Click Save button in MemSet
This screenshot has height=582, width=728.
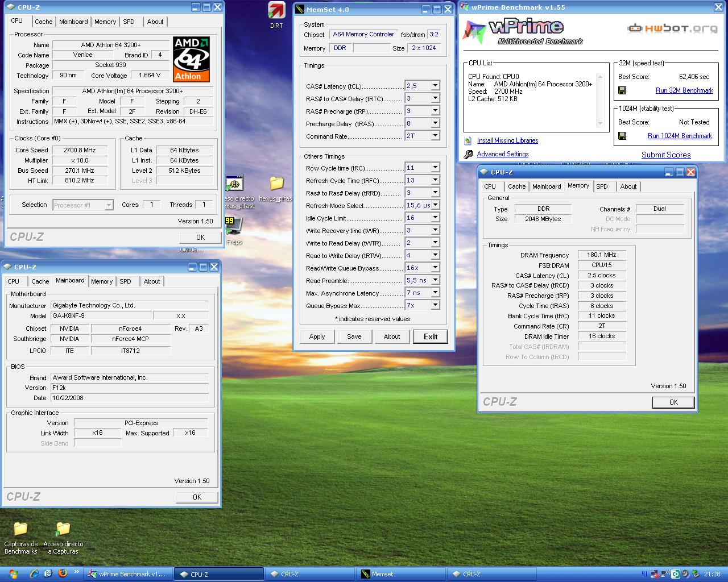click(354, 336)
